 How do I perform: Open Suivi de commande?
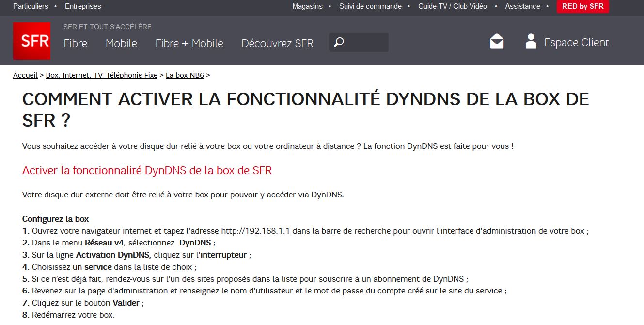coord(370,6)
